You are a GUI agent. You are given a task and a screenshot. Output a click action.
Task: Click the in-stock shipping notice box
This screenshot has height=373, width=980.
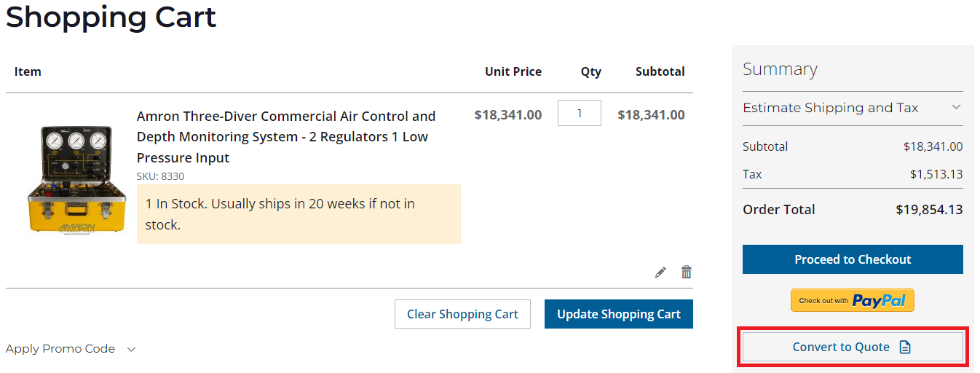[x=299, y=214]
